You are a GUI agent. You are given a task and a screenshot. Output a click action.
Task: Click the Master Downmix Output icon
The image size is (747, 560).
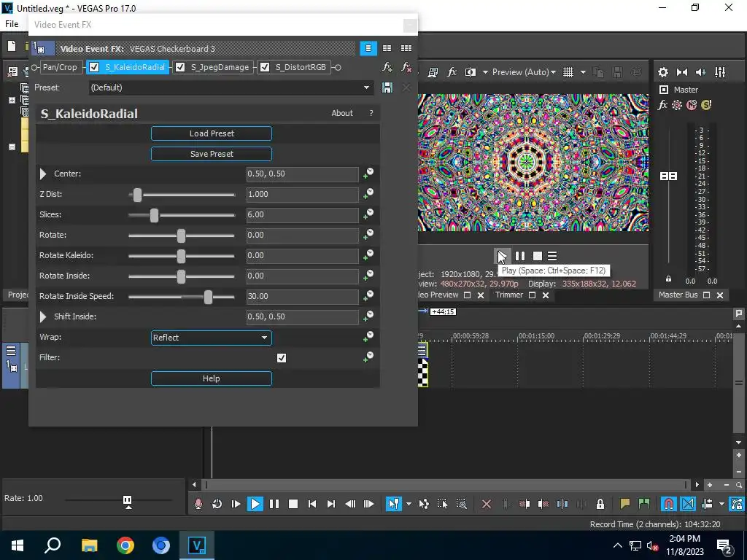(682, 72)
